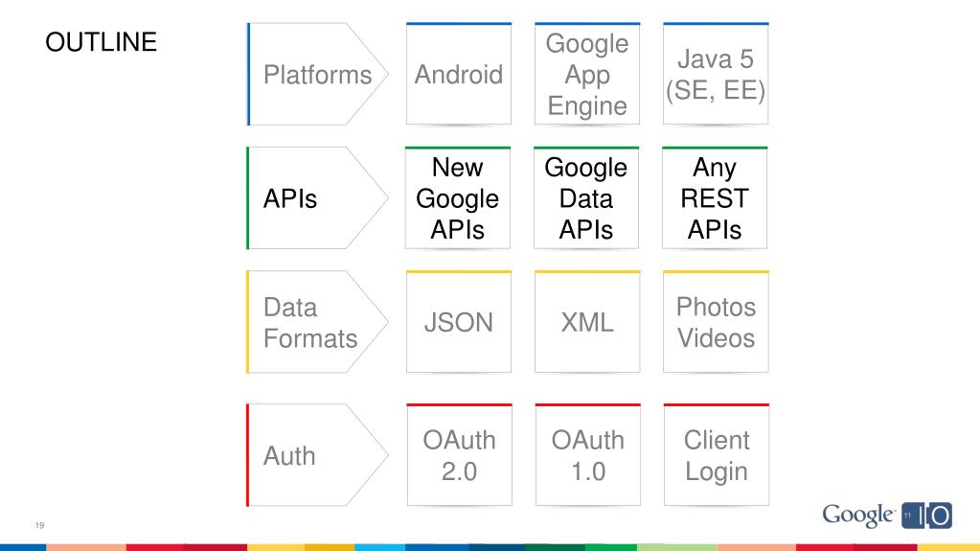Click the Any REST APIs box
The height and width of the screenshot is (551, 980).
tap(715, 197)
